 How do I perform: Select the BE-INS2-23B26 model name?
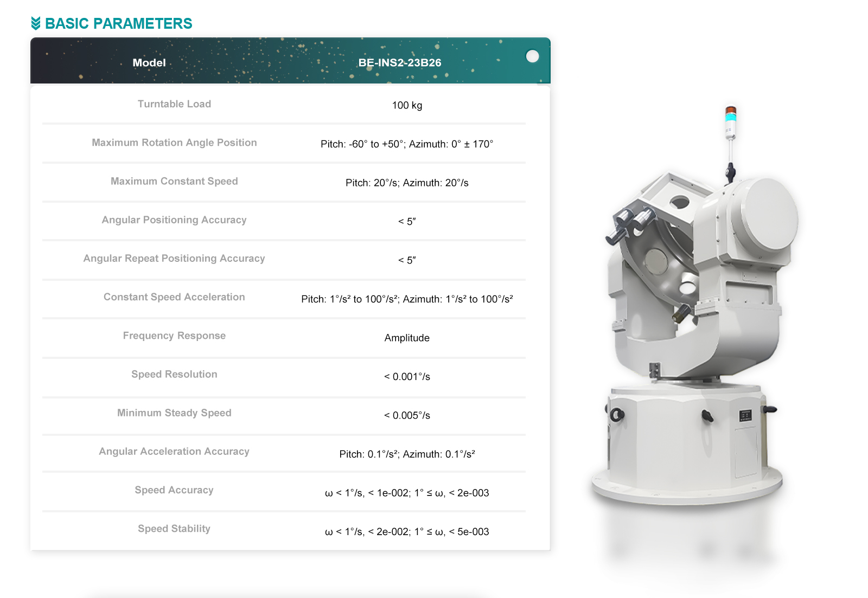coord(399,63)
